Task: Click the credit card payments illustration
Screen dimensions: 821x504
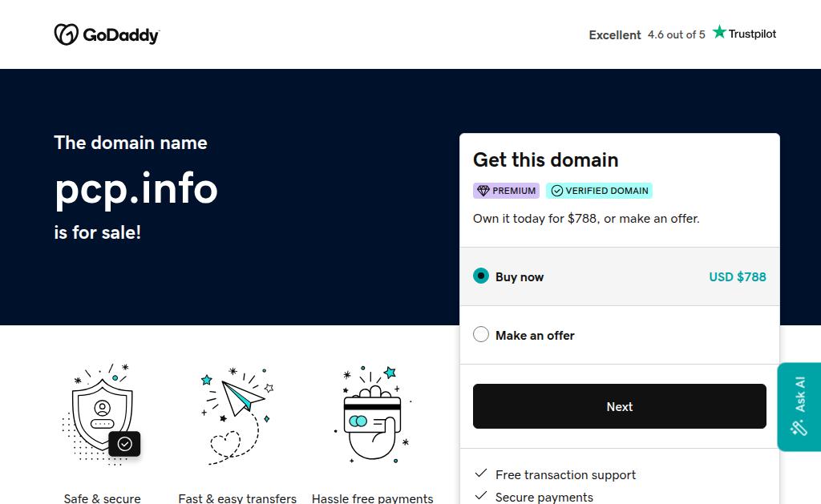Action: [372, 413]
